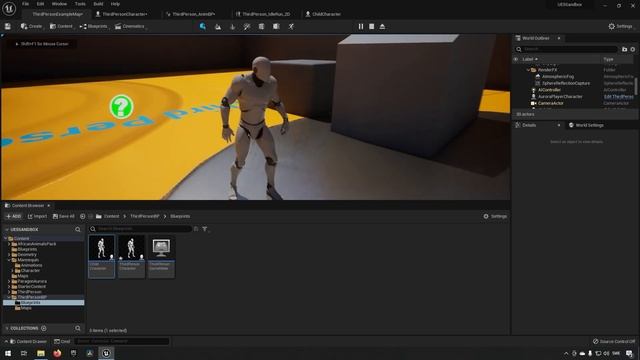
Task: Add a new collection with plus icon
Action: [x=44, y=328]
